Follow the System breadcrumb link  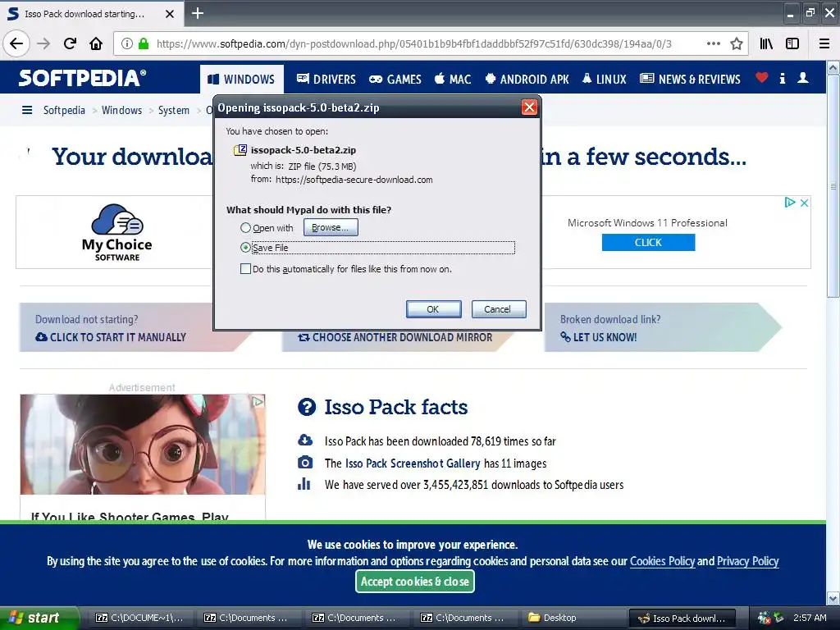coord(174,111)
